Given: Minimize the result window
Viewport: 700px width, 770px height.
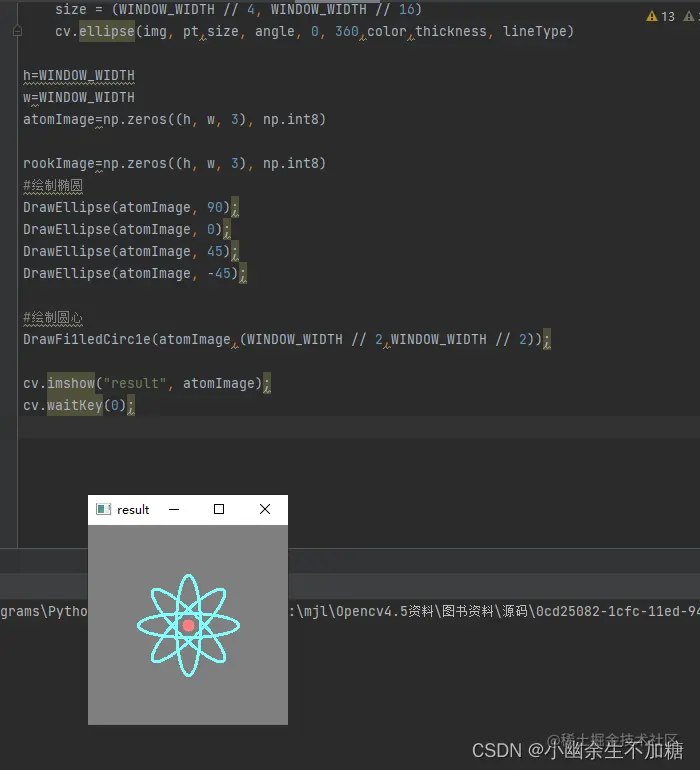Looking at the screenshot, I should coord(174,510).
